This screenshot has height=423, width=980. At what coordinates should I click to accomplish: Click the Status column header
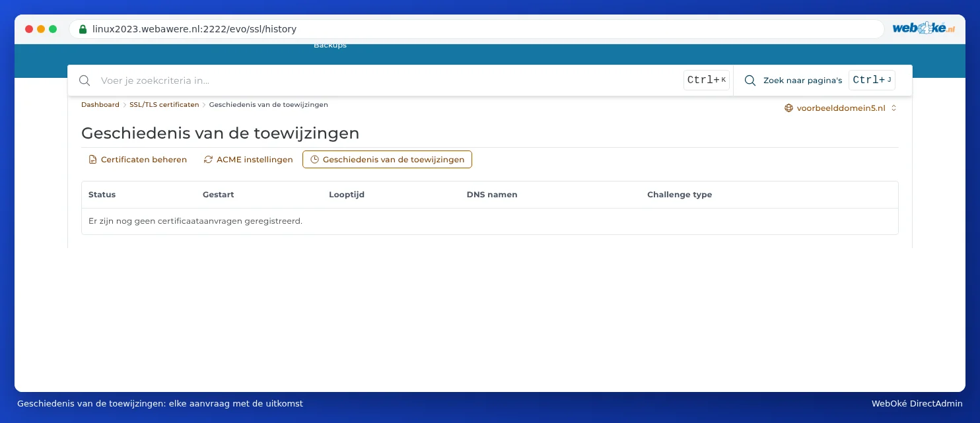(x=102, y=195)
